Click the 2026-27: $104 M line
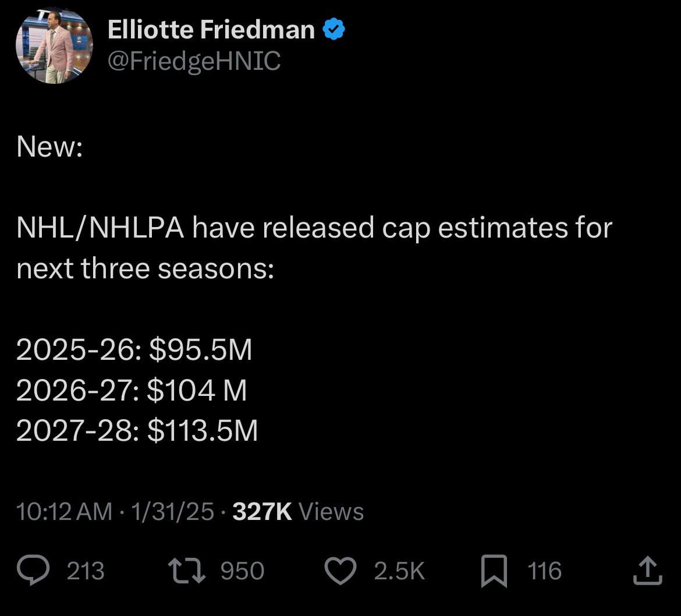 coord(132,390)
